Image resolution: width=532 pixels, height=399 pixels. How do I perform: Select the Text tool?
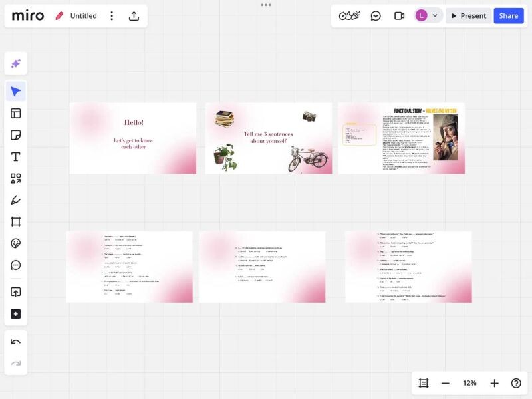[x=16, y=157]
